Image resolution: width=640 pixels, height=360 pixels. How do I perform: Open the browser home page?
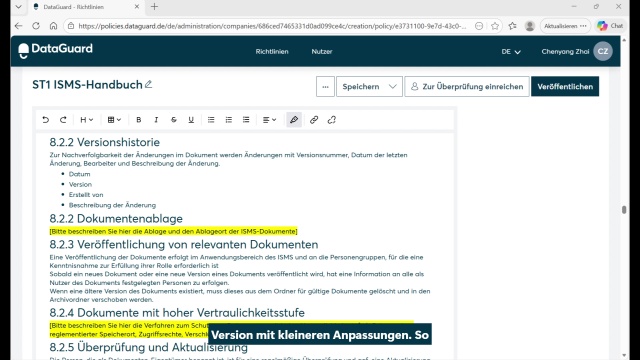[x=53, y=26]
